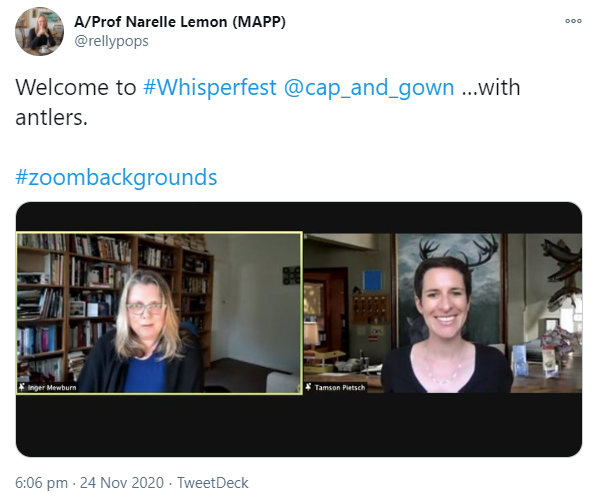The image size is (594, 497).
Task: Click the @rellypops handle
Action: [x=111, y=41]
